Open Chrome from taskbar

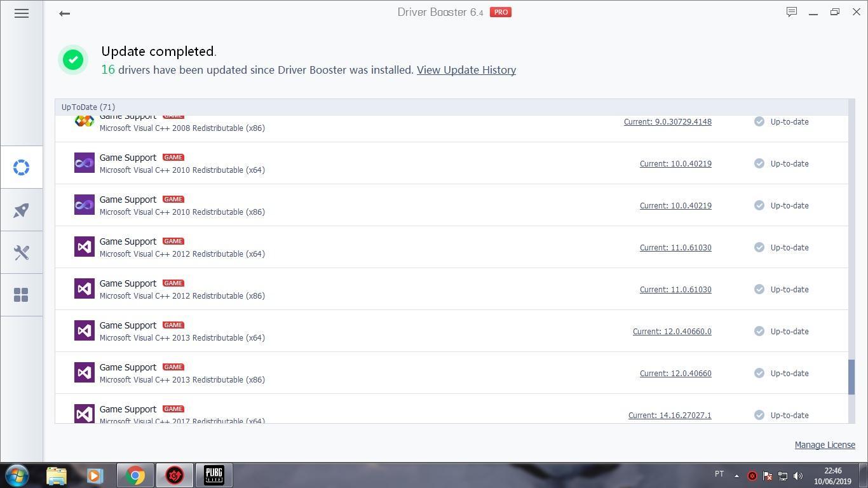click(135, 475)
